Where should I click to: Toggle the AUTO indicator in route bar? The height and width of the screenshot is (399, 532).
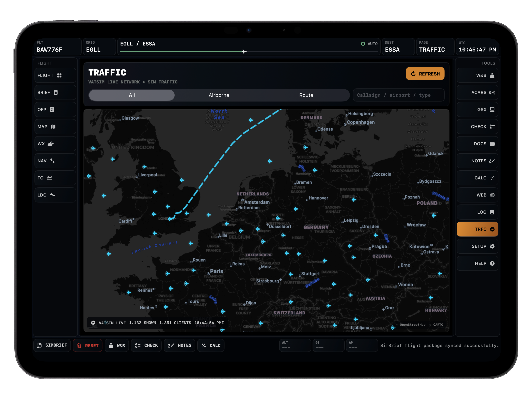(369, 44)
